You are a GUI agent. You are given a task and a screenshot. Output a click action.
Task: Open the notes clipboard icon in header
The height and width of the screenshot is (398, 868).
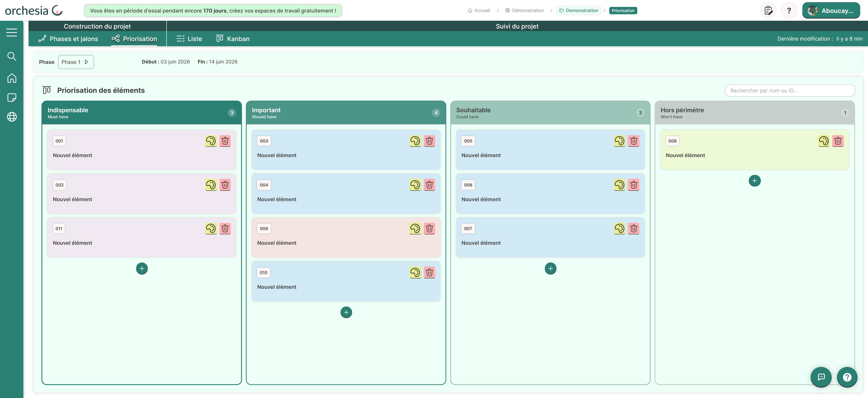(x=768, y=11)
